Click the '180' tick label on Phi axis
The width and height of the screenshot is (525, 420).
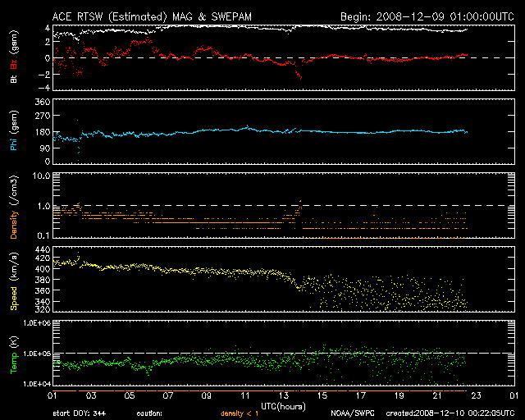(x=43, y=132)
